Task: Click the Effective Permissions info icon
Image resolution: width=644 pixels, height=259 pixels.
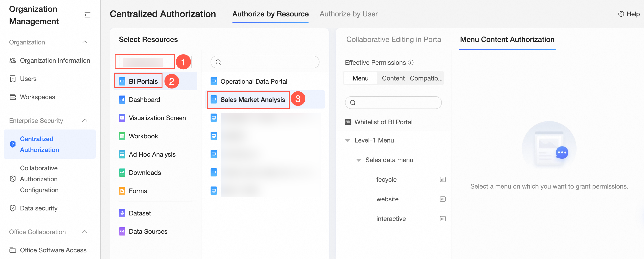Action: 410,62
